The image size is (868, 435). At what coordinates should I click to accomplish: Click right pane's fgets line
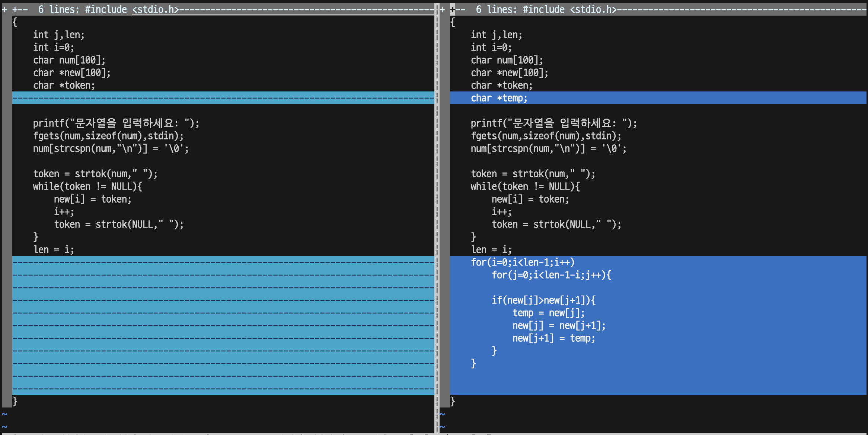(546, 136)
